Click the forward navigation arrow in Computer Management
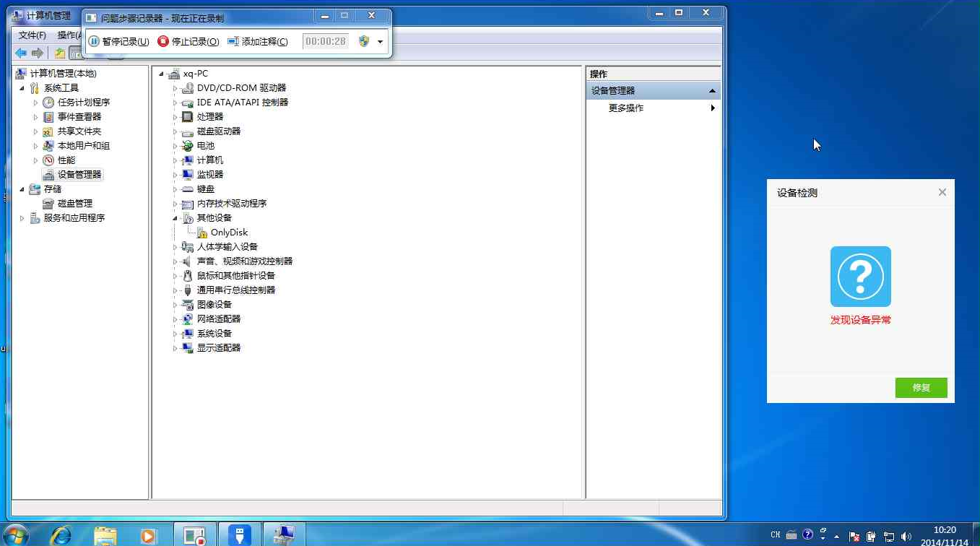Screen dimensions: 980x546 [38, 52]
